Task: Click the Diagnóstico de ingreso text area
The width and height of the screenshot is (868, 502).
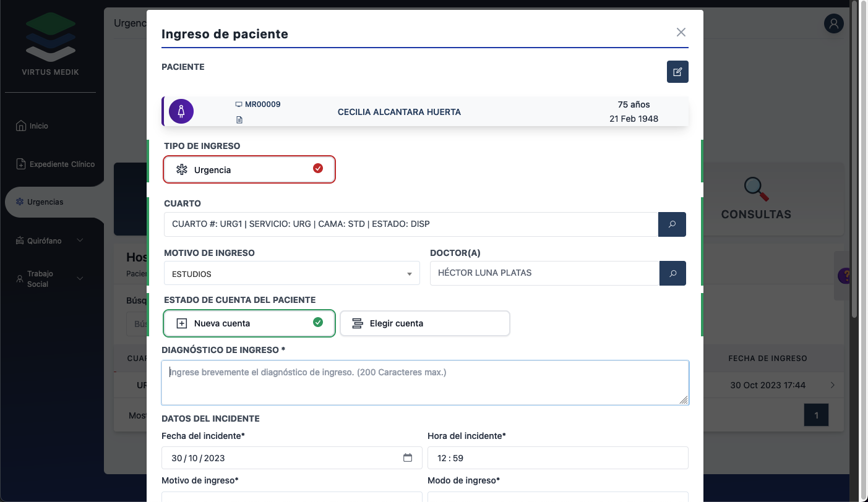Action: tap(425, 383)
